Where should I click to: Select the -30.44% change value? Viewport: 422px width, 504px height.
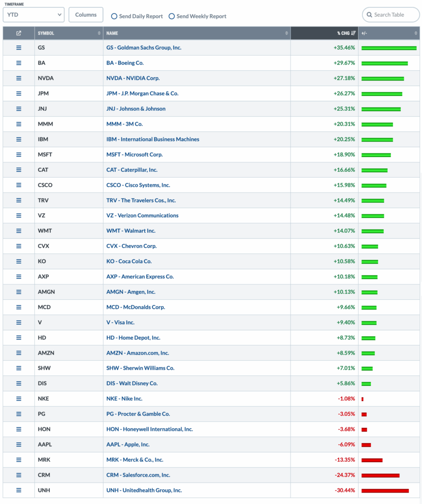click(345, 490)
